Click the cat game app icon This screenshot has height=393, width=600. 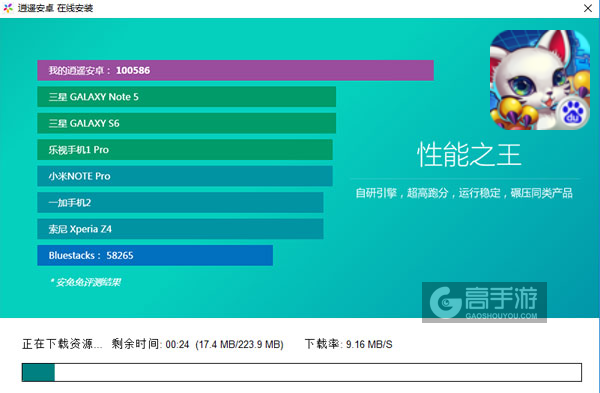(x=540, y=80)
